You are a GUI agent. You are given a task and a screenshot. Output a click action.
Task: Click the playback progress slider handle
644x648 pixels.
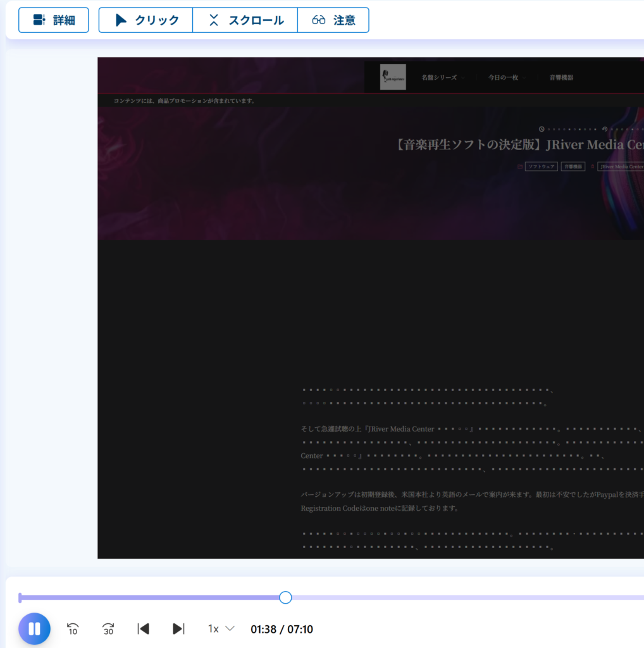pyautogui.click(x=285, y=597)
